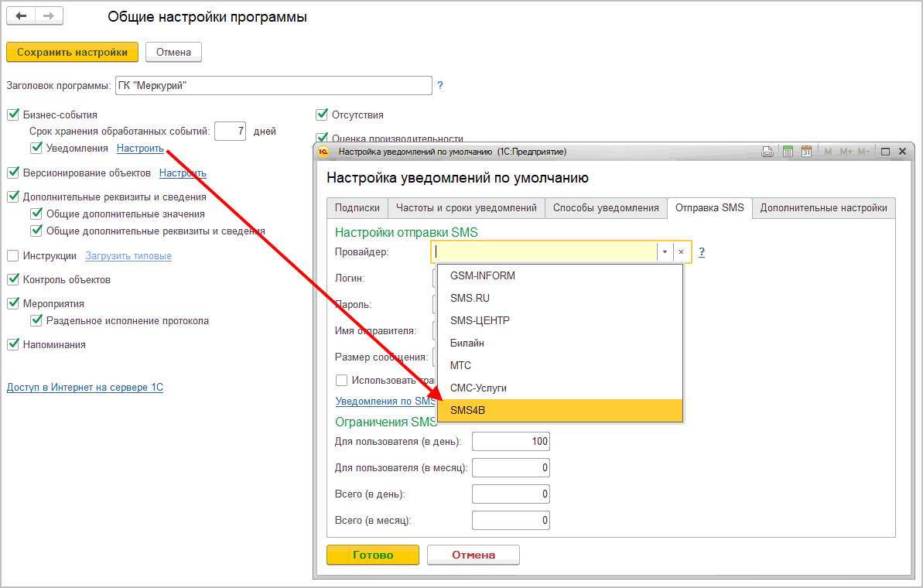This screenshot has height=588, width=923.
Task: Open help question mark next to program title
Action: click(439, 85)
